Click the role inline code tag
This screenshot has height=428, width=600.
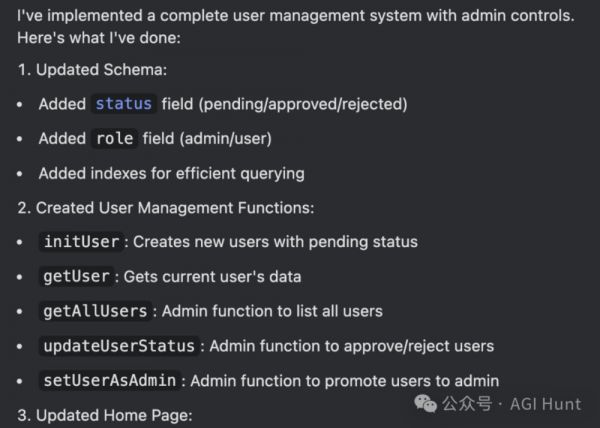tap(113, 139)
